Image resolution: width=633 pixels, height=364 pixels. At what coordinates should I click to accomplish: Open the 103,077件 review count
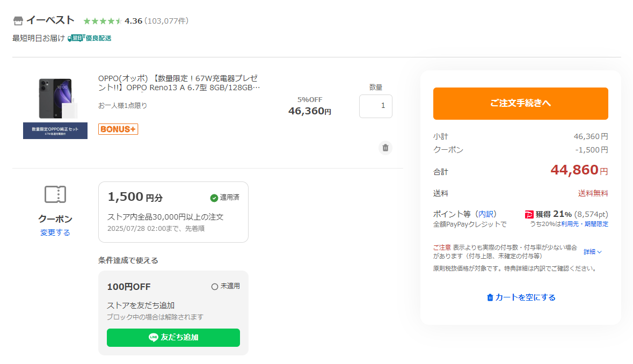coord(166,21)
